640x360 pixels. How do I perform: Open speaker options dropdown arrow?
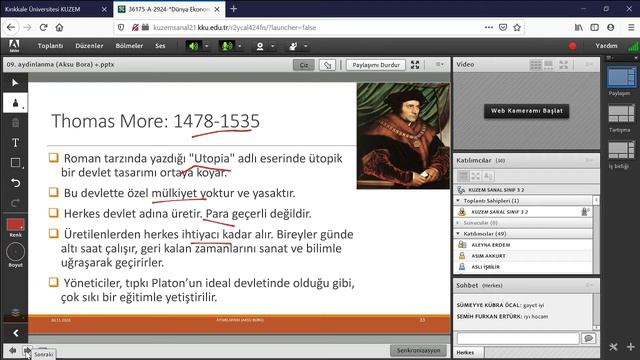[x=207, y=46]
